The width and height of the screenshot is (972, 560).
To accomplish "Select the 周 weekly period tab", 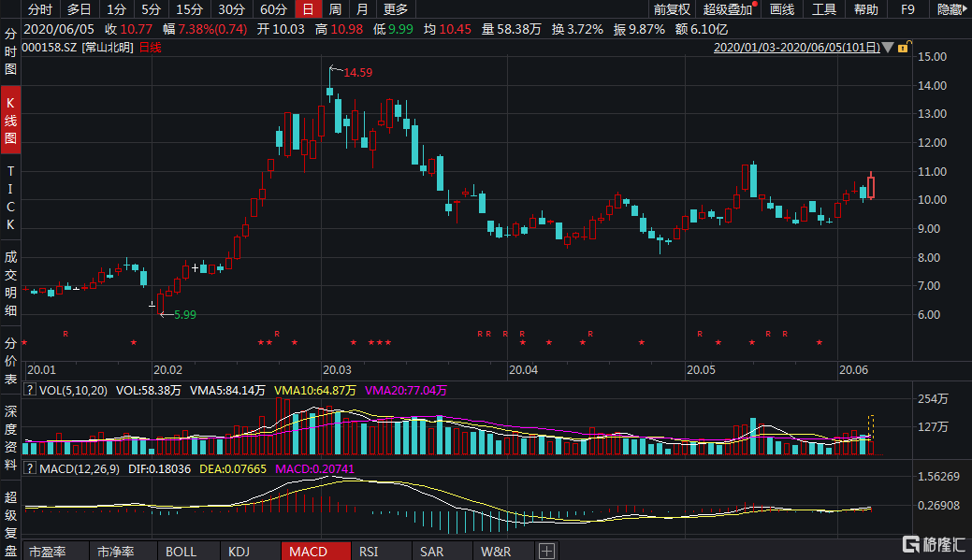I will [334, 9].
